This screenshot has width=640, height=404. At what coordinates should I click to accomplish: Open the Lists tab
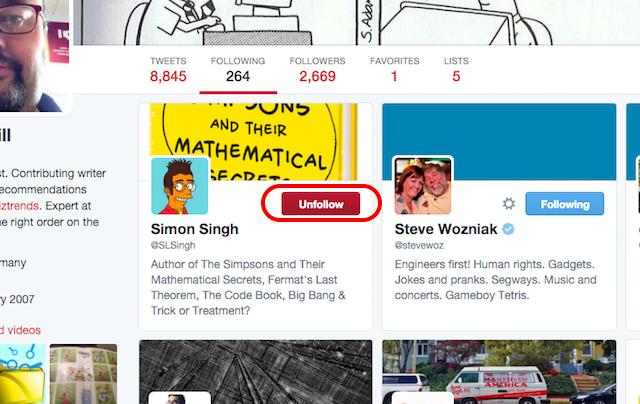[x=456, y=69]
